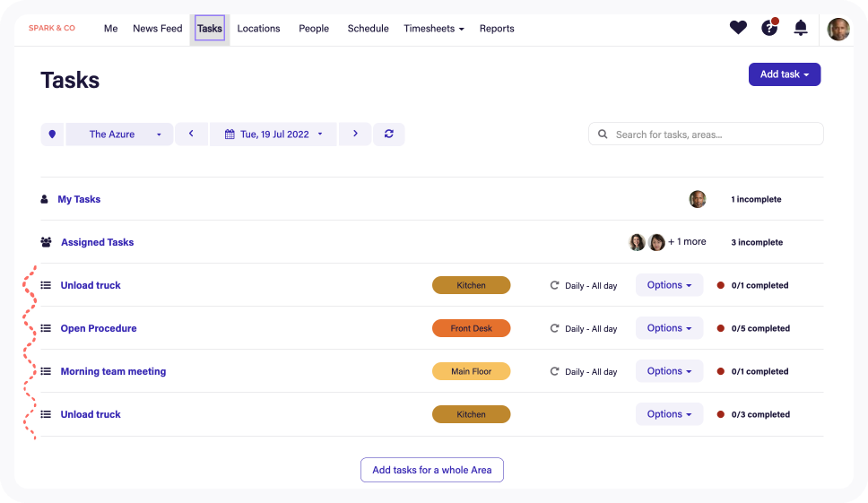Image resolution: width=868 pixels, height=503 pixels.
Task: Click repeat icon in 0/1 Unload truck row
Action: (x=554, y=285)
